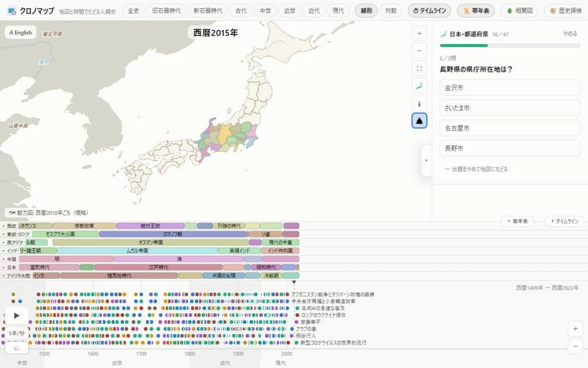Toggle the Japan prefecture map icon

point(419,86)
